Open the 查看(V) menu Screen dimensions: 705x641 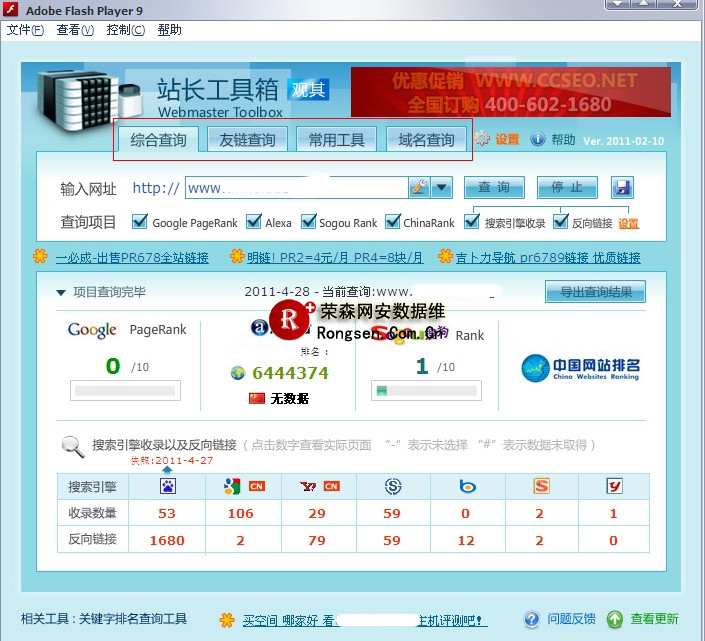pos(75,30)
